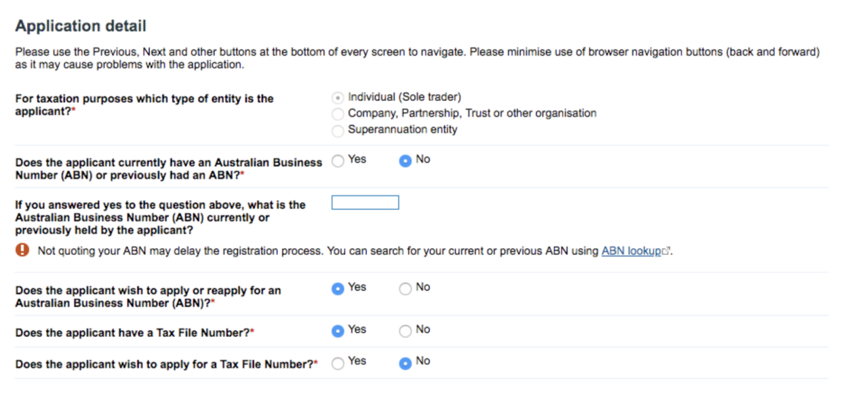This screenshot has height=402, width=868.
Task: Select No to apply for a Tax File Number
Action: (x=405, y=363)
